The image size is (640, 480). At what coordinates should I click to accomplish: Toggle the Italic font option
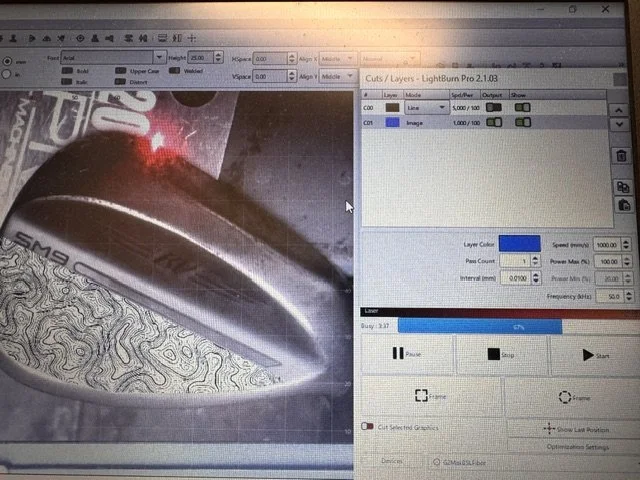pyautogui.click(x=67, y=82)
